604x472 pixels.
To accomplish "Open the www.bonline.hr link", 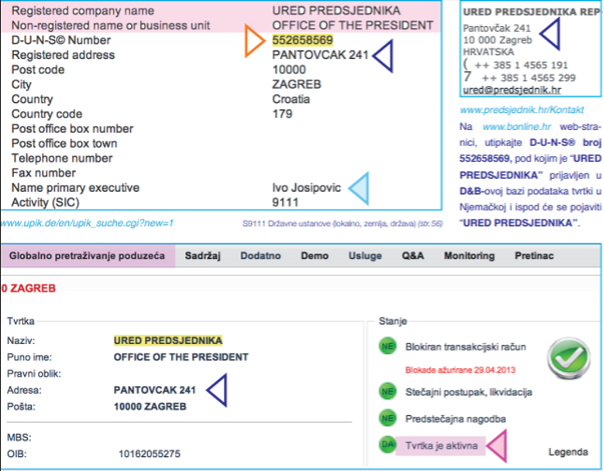I will (517, 127).
